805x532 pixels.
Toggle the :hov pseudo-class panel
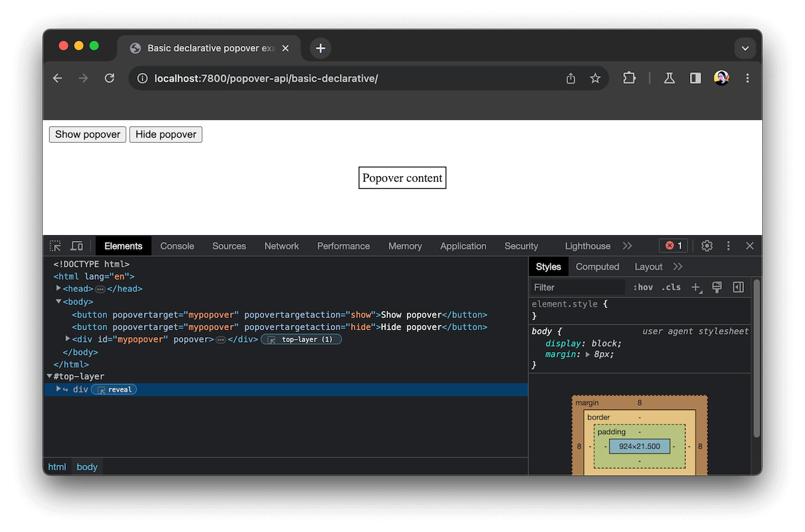tap(643, 287)
